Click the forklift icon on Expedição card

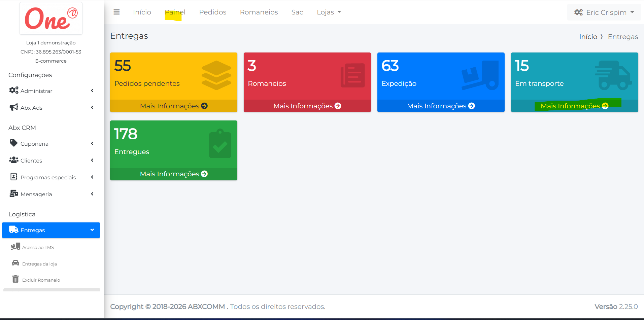click(480, 75)
